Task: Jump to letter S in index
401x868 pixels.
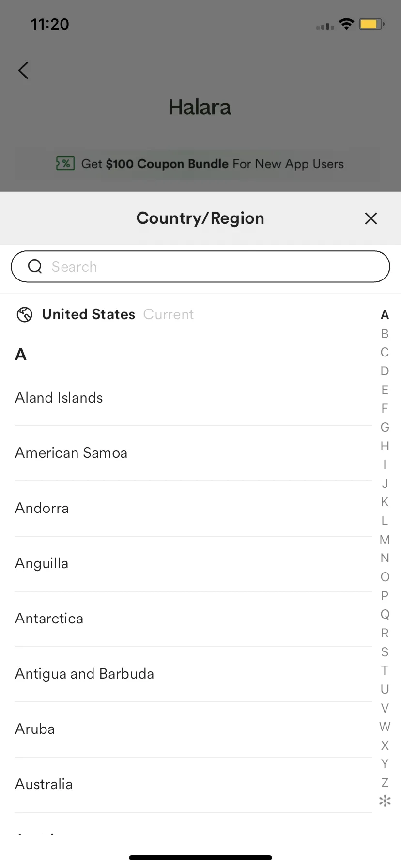Action: point(385,652)
